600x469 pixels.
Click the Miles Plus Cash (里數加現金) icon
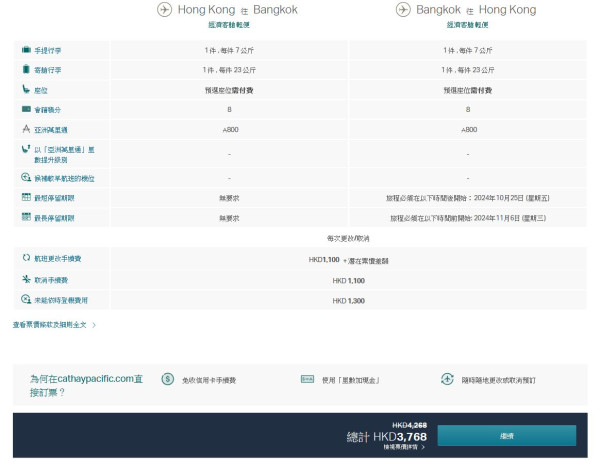click(307, 380)
